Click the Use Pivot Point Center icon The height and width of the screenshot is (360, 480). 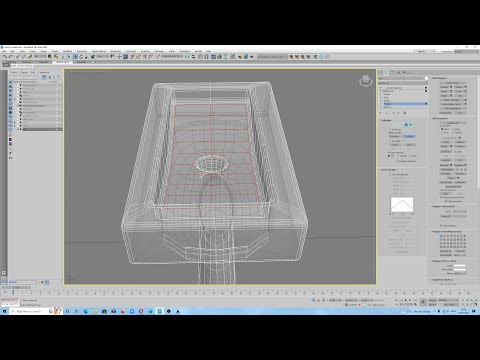[112, 57]
